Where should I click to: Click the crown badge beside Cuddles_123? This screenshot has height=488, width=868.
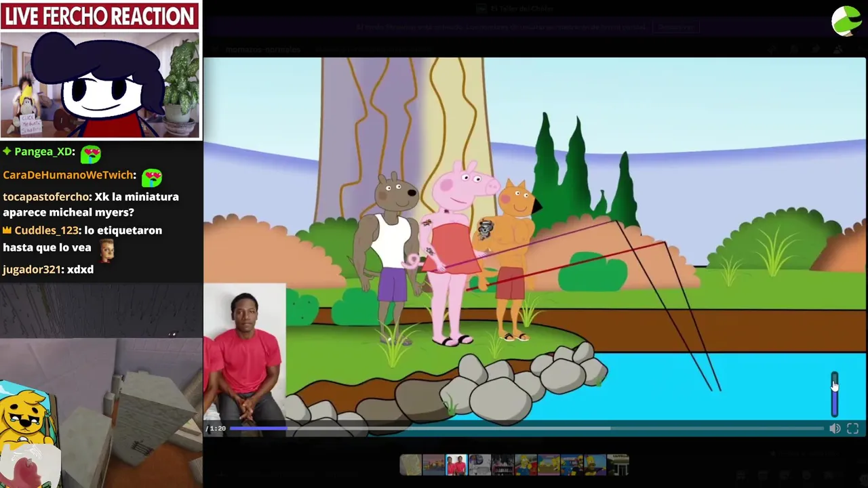[7, 230]
